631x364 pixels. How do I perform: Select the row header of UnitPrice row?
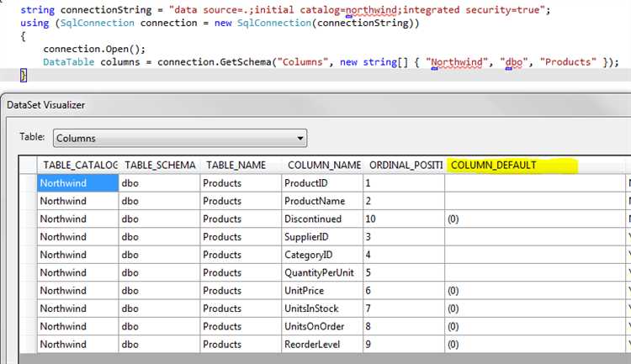28,290
